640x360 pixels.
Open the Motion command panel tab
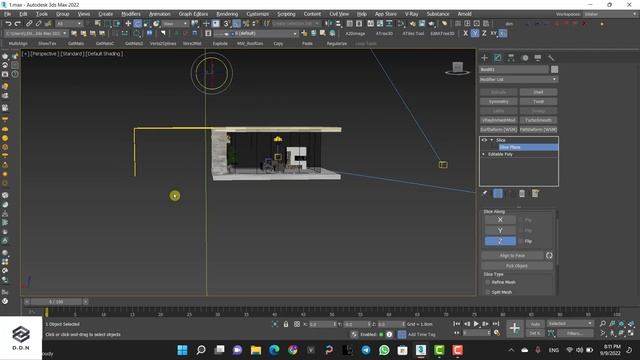coord(525,58)
